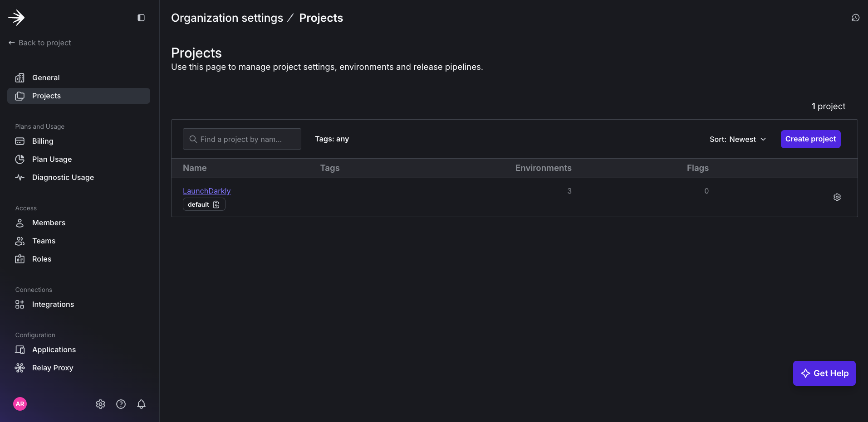
Task: Open the notifications bell
Action: click(x=141, y=404)
